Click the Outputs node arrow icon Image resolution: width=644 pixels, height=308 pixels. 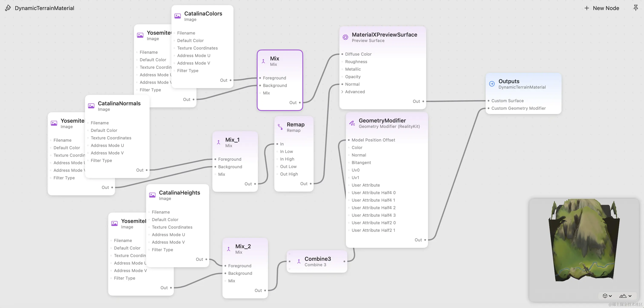[x=492, y=84]
